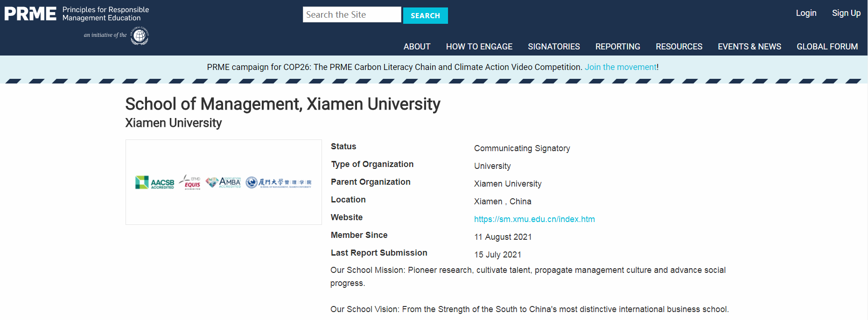Open the Events & News menu

[749, 47]
